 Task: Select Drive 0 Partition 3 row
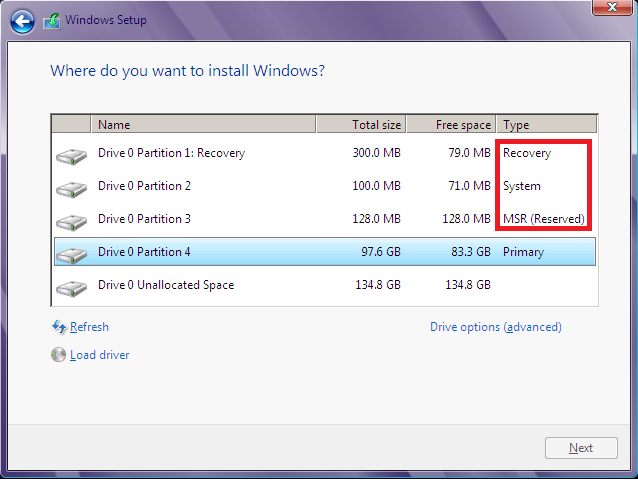pos(325,219)
